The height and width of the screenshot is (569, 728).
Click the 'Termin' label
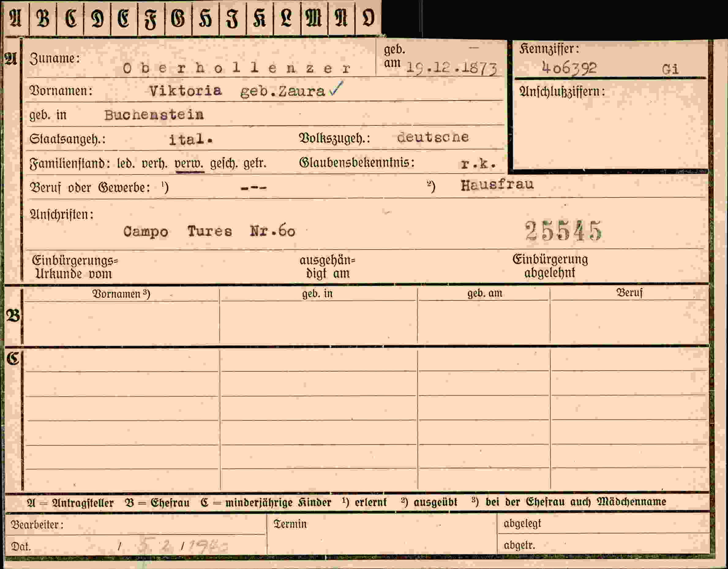pos(290,524)
